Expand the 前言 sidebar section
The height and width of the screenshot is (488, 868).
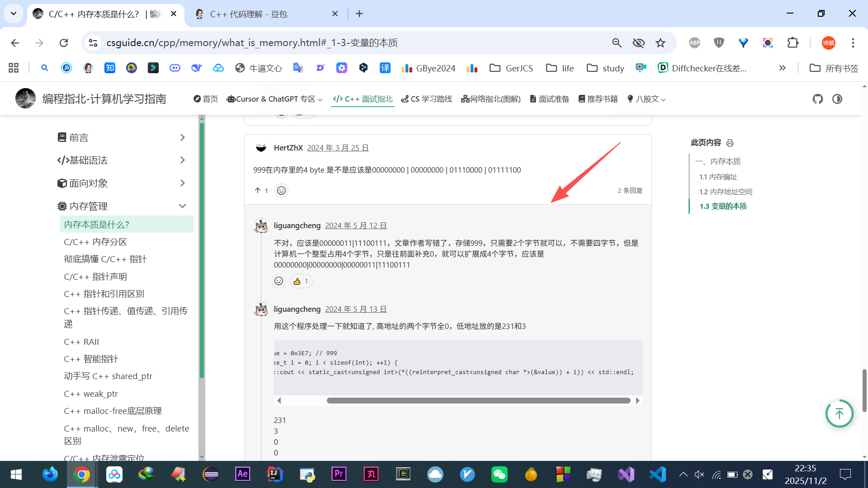(x=182, y=137)
